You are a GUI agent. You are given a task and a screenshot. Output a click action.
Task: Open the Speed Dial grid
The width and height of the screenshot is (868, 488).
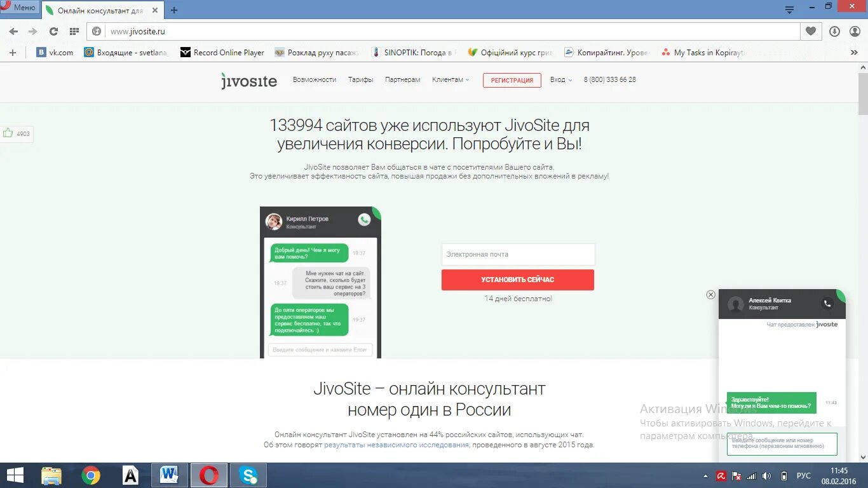point(74,31)
